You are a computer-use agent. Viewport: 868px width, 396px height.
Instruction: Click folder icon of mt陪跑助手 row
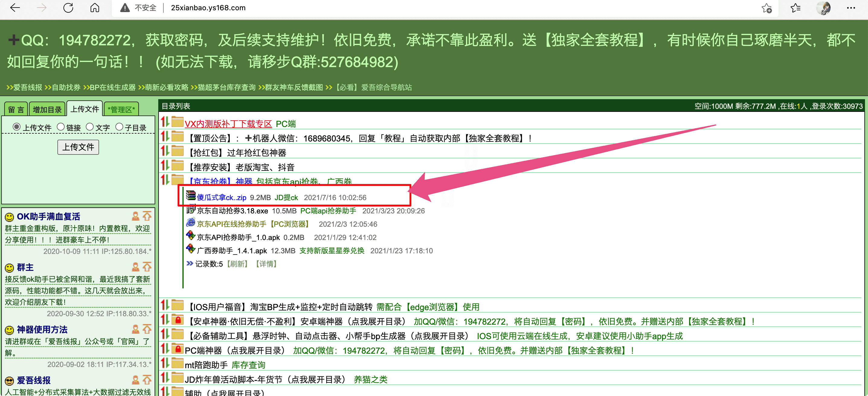[177, 363]
